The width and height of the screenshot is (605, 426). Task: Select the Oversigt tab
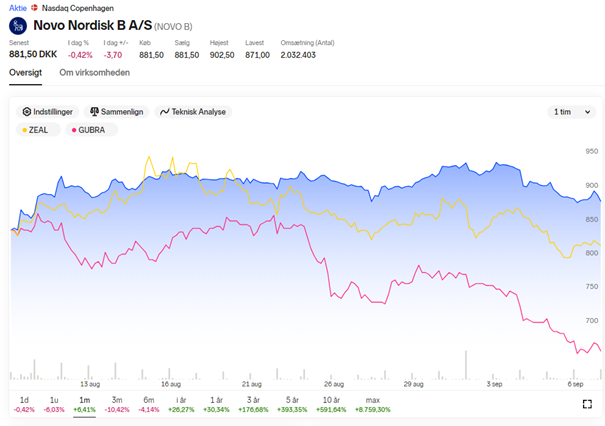click(x=25, y=73)
